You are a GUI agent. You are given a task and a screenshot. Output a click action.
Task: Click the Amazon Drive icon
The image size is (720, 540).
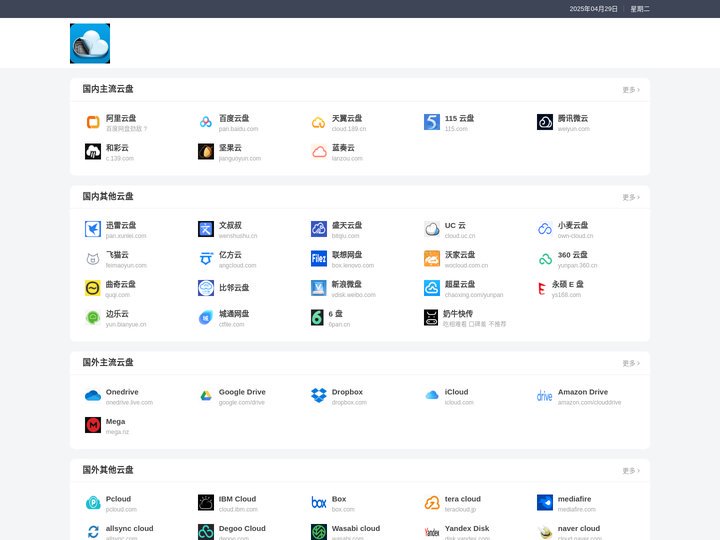545,396
